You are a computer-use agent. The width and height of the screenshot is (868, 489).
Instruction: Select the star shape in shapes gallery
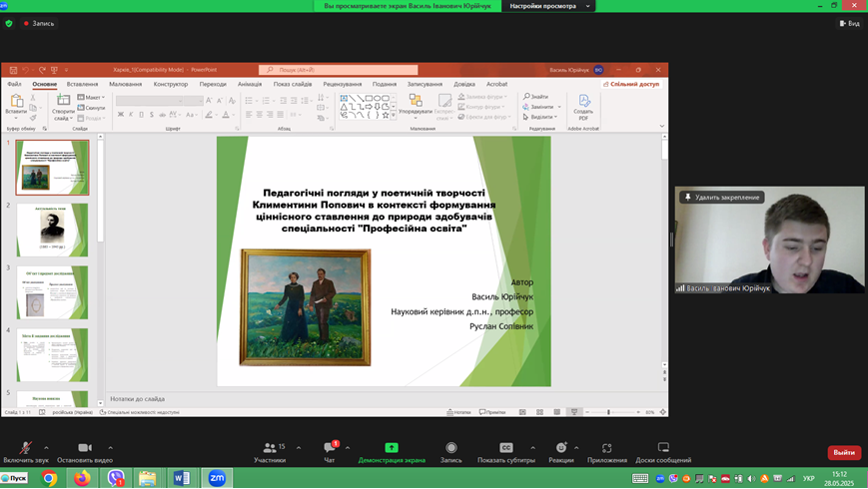pyautogui.click(x=386, y=115)
